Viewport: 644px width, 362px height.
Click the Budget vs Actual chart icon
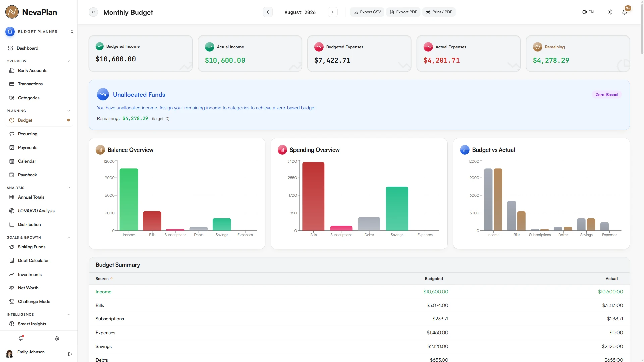[x=465, y=150]
